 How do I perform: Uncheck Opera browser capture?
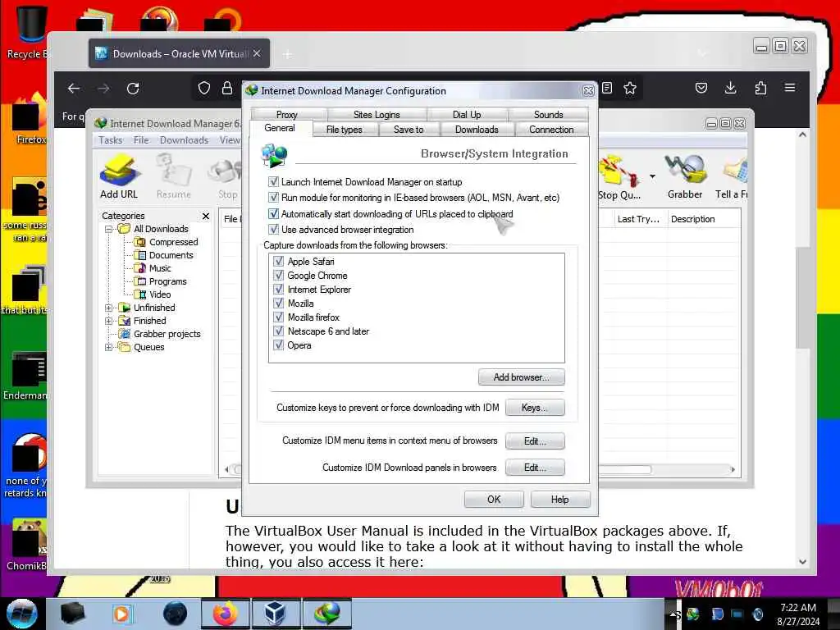[279, 345]
